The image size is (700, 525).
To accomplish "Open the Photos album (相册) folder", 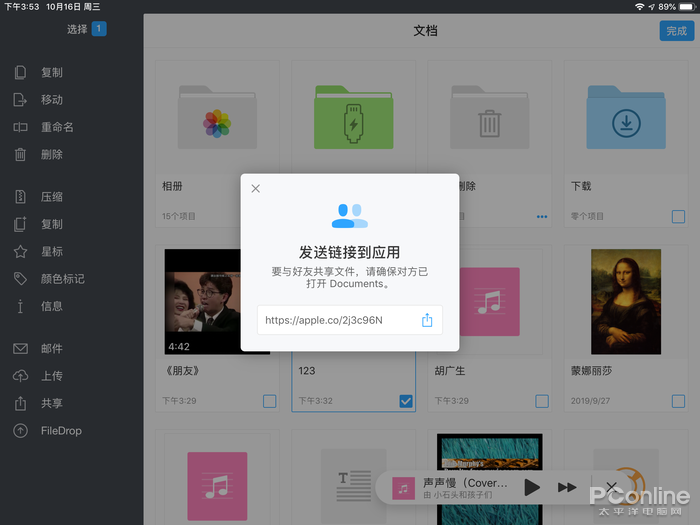I will (x=217, y=117).
